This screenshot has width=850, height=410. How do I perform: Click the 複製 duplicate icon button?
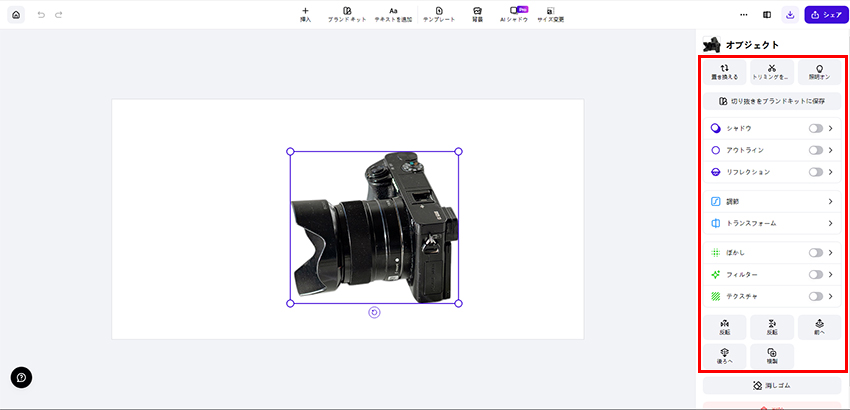click(771, 354)
